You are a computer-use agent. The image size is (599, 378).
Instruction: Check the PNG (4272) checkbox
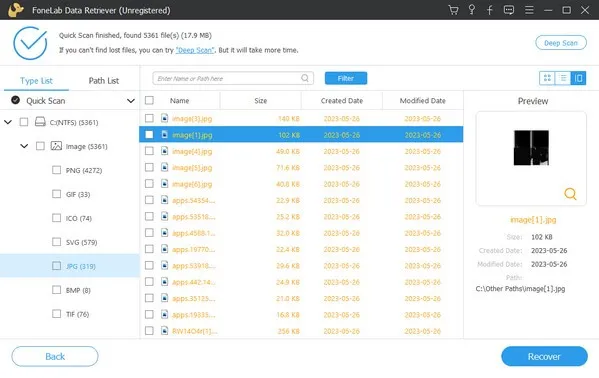point(56,170)
